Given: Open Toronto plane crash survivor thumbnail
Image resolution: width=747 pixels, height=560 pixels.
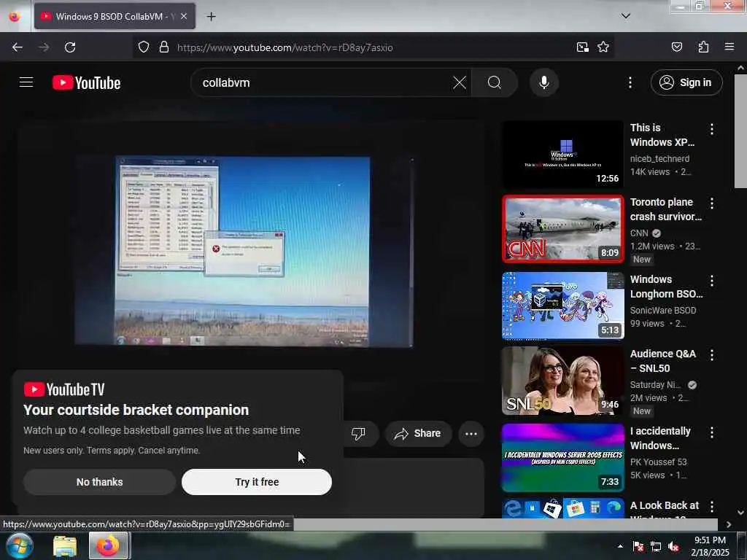Looking at the screenshot, I should [562, 229].
